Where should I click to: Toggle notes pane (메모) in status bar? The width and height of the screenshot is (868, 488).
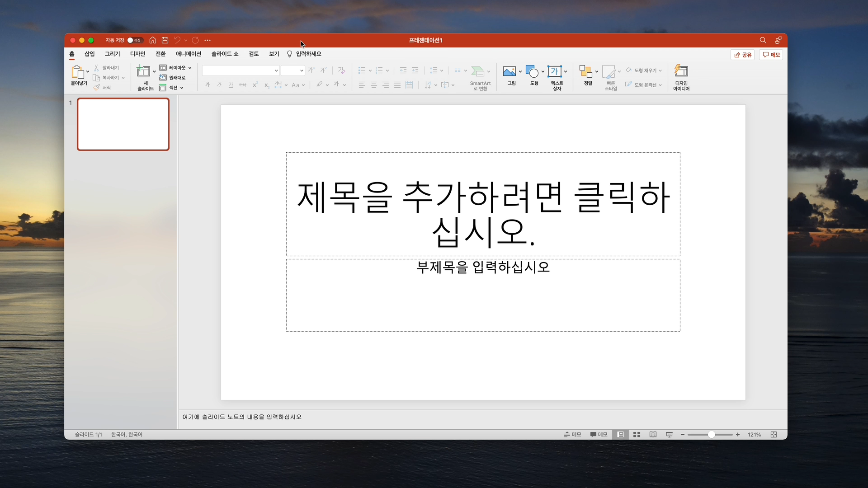572,434
